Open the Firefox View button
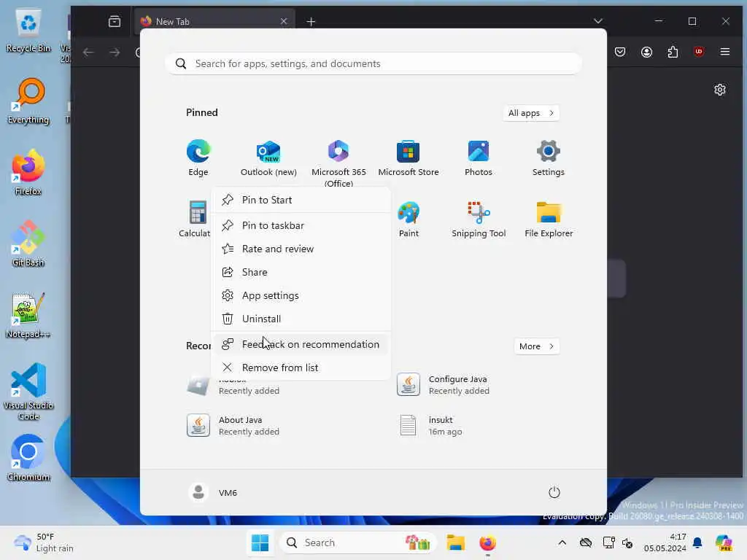747x560 pixels. tap(115, 21)
